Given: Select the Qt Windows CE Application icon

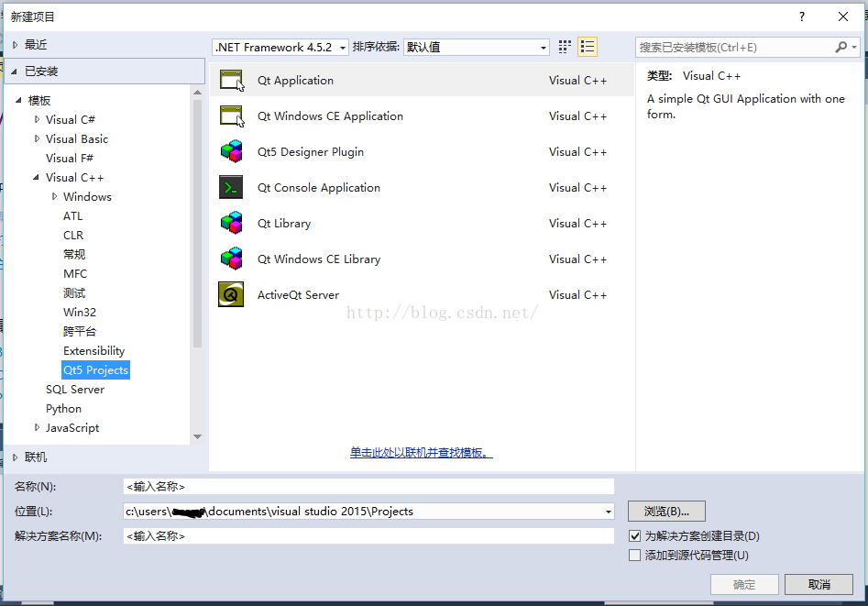Looking at the screenshot, I should (231, 116).
